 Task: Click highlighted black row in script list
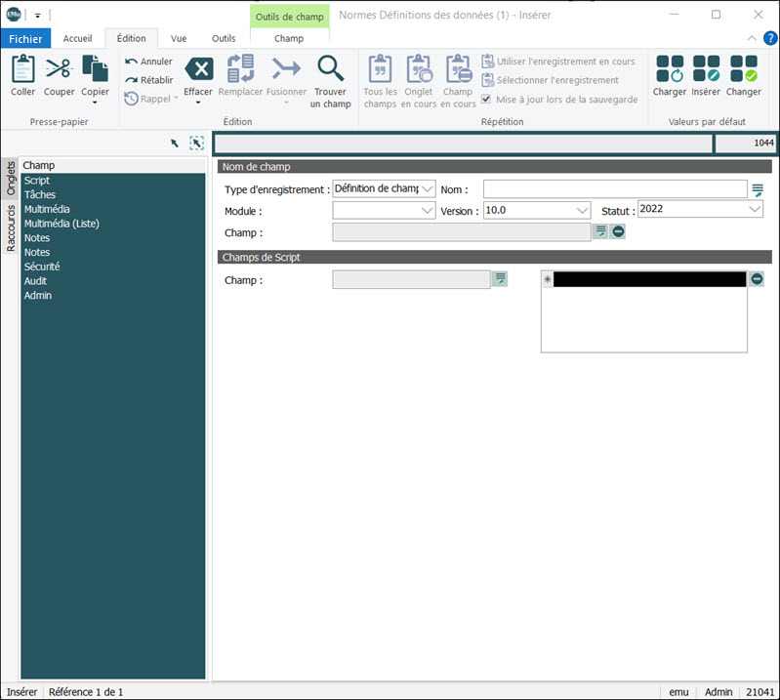(x=649, y=279)
